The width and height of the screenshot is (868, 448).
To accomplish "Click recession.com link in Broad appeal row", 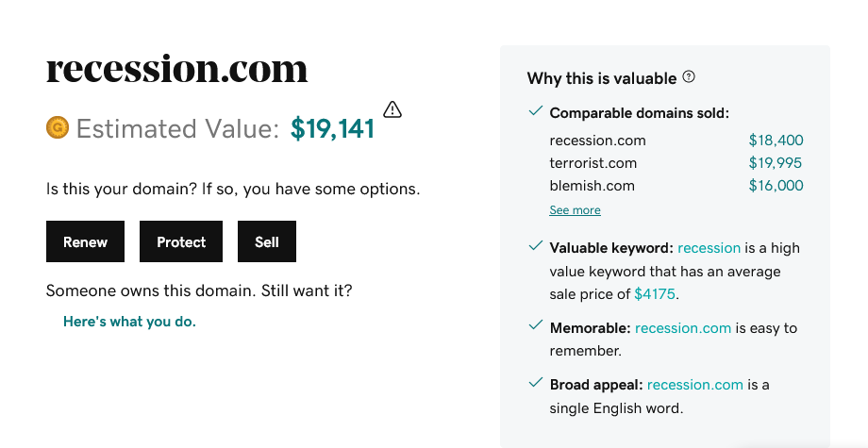I will click(x=695, y=385).
